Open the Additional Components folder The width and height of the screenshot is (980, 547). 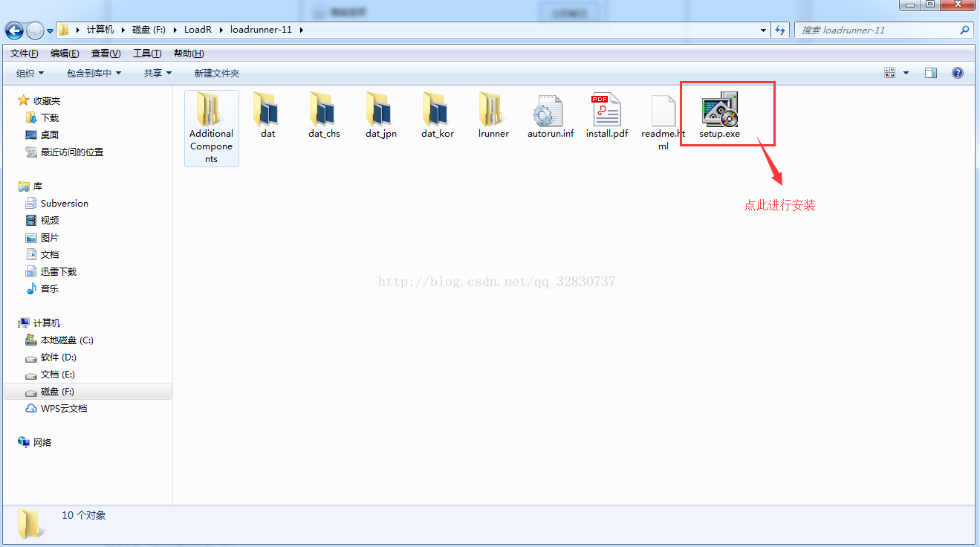[212, 128]
